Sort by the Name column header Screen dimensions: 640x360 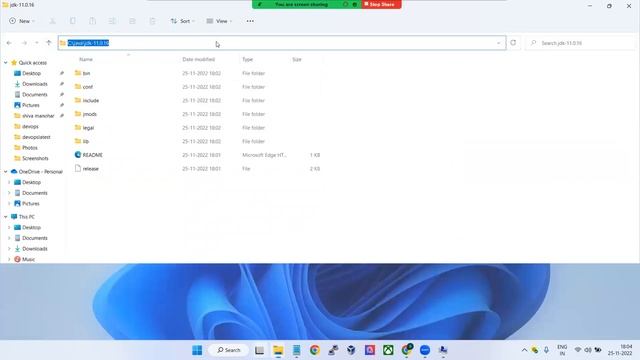[x=86, y=60]
